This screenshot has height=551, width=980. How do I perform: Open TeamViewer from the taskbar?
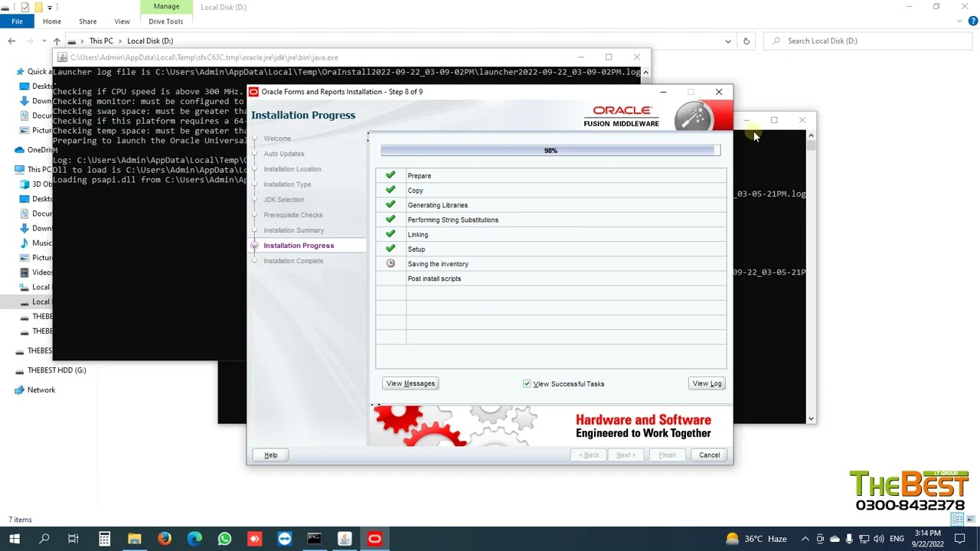[x=285, y=539]
